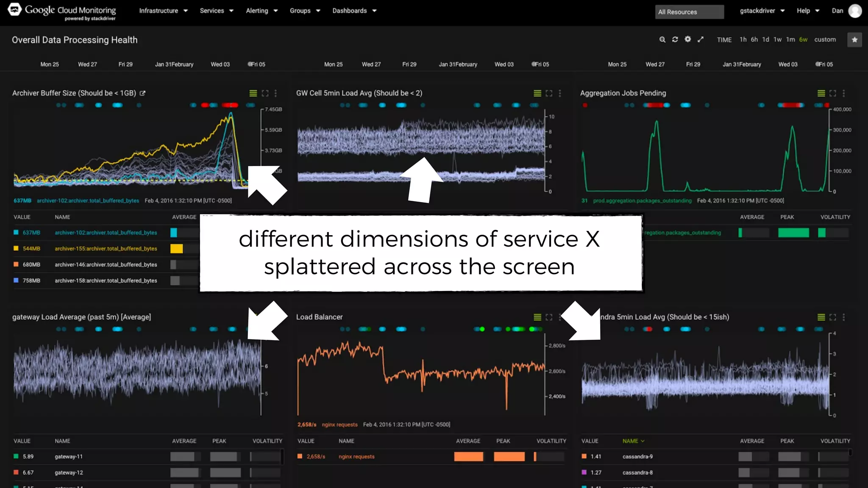This screenshot has height=488, width=868.
Task: Open the Archiver Buffer Size external link icon
Action: click(143, 93)
